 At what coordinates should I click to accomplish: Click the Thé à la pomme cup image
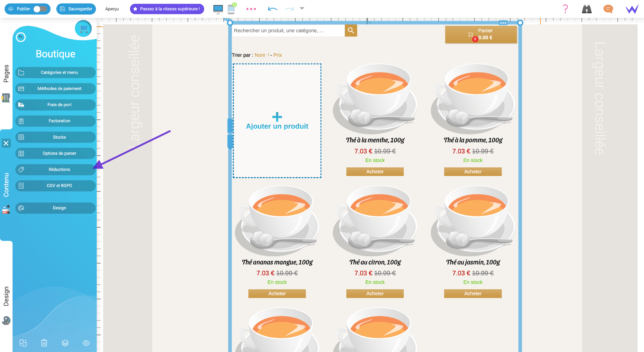tap(473, 99)
